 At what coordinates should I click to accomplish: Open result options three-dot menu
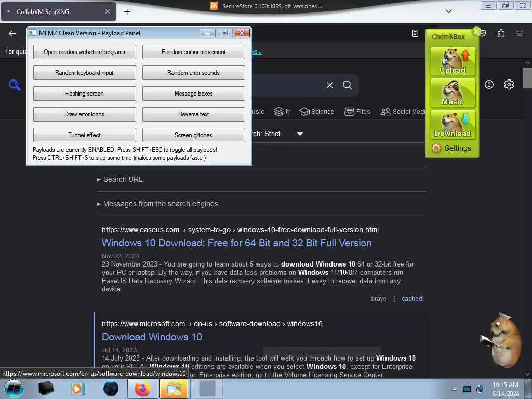click(394, 299)
